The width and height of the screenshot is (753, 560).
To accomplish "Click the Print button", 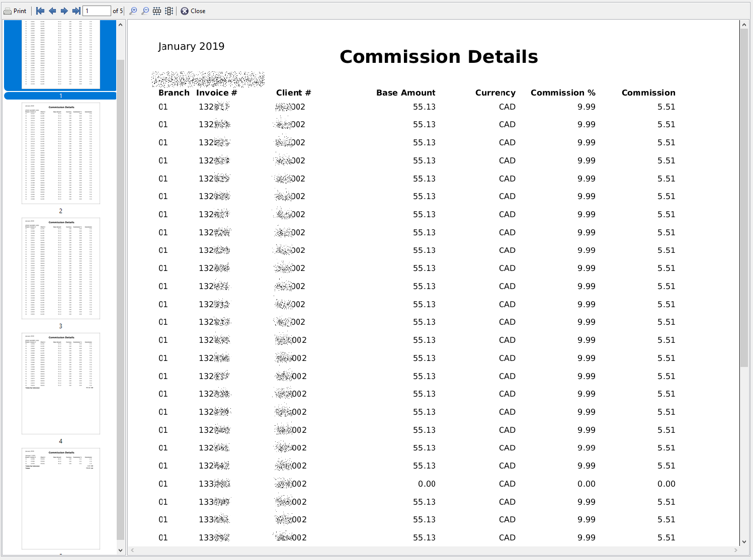I will (15, 11).
